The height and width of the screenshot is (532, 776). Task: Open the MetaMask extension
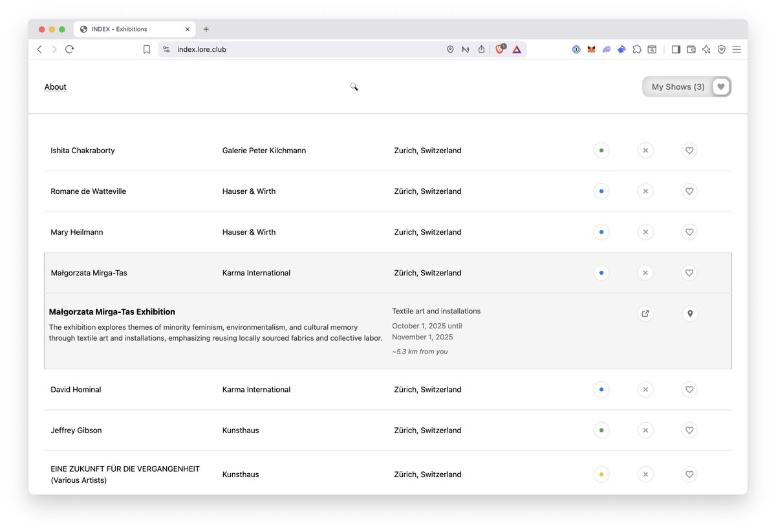[x=590, y=49]
